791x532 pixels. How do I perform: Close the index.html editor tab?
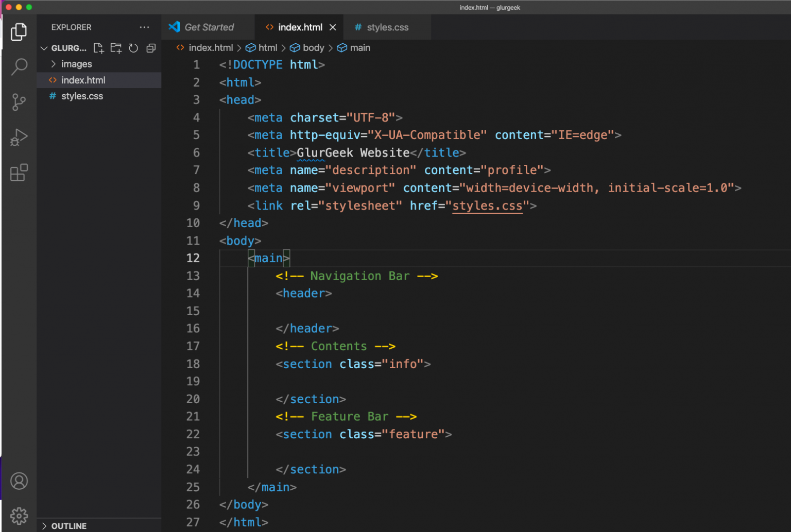pyautogui.click(x=333, y=27)
